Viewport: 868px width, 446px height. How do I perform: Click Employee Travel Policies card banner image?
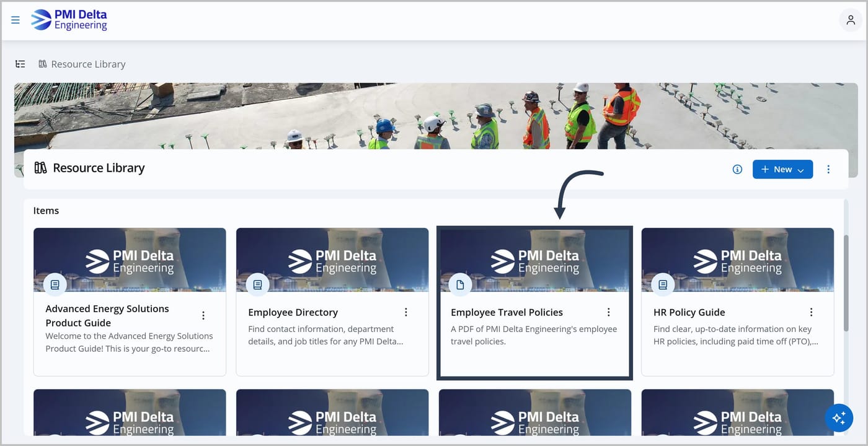tap(535, 260)
